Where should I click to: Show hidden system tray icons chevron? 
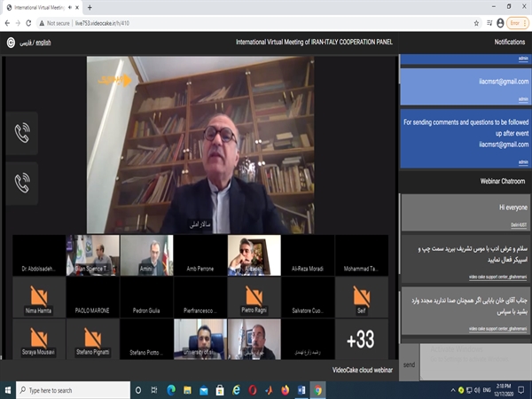coord(452,390)
